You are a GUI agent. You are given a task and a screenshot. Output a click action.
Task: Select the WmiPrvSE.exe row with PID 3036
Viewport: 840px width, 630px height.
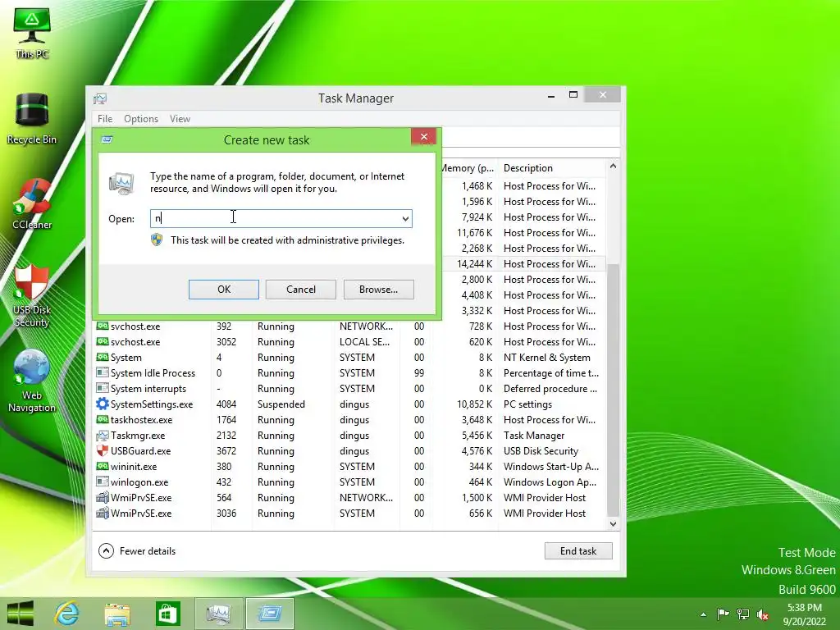coord(351,514)
